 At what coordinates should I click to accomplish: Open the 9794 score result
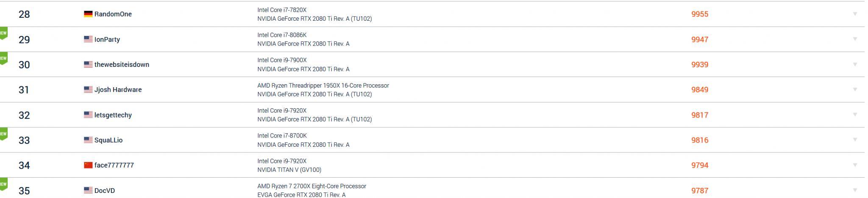(700, 165)
